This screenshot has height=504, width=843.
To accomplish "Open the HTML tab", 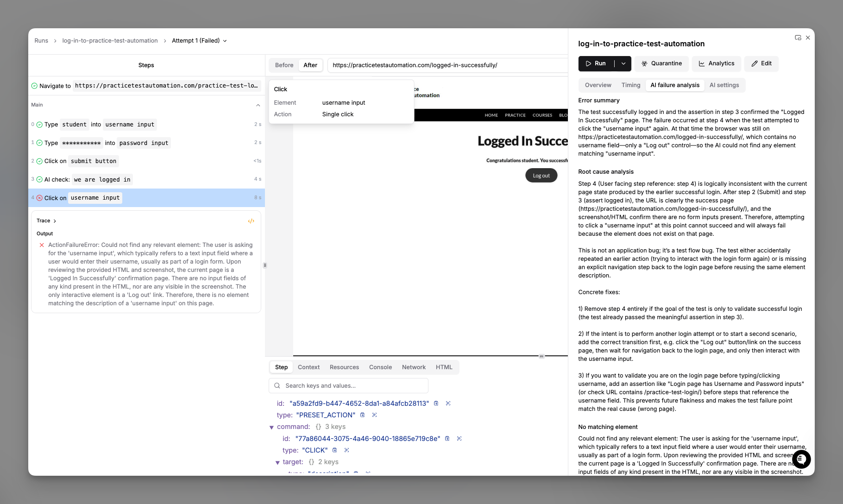I will pos(444,367).
